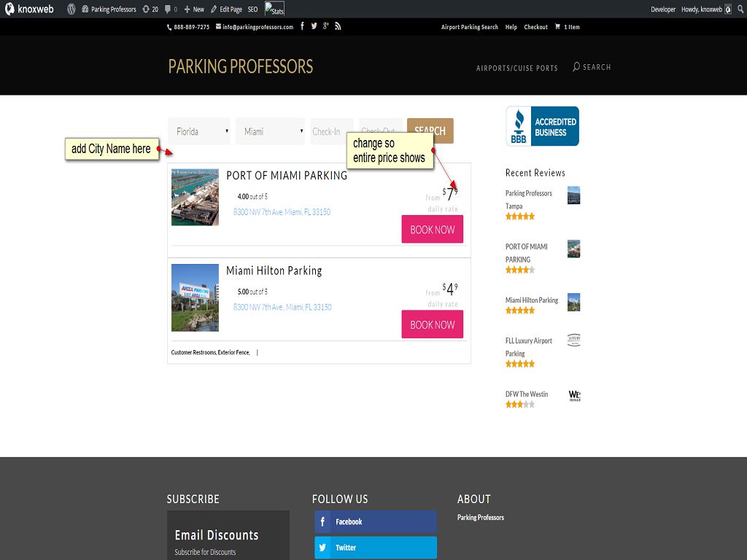Click the footer Facebook button
Viewport: 747px width, 560px height.
pos(376,522)
